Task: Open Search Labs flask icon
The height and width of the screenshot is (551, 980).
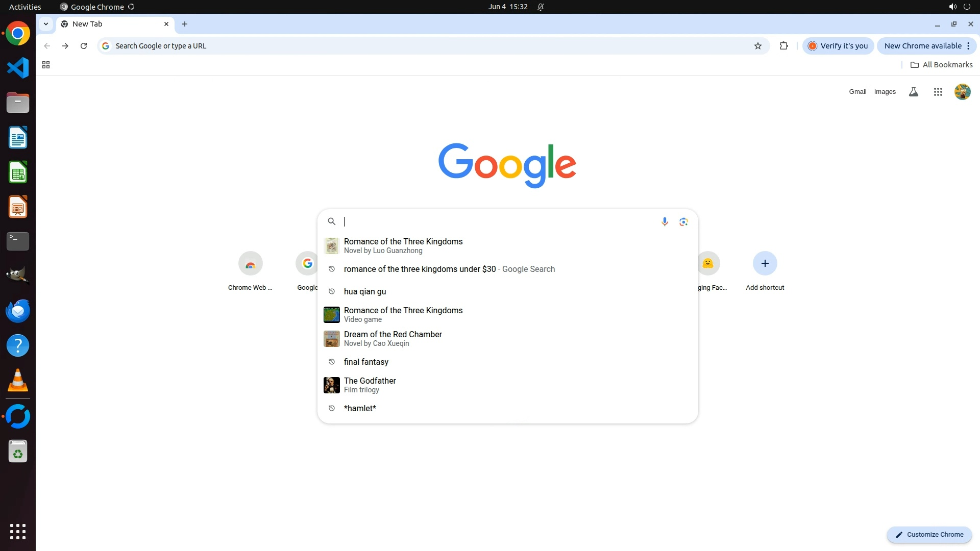Action: coord(914,92)
